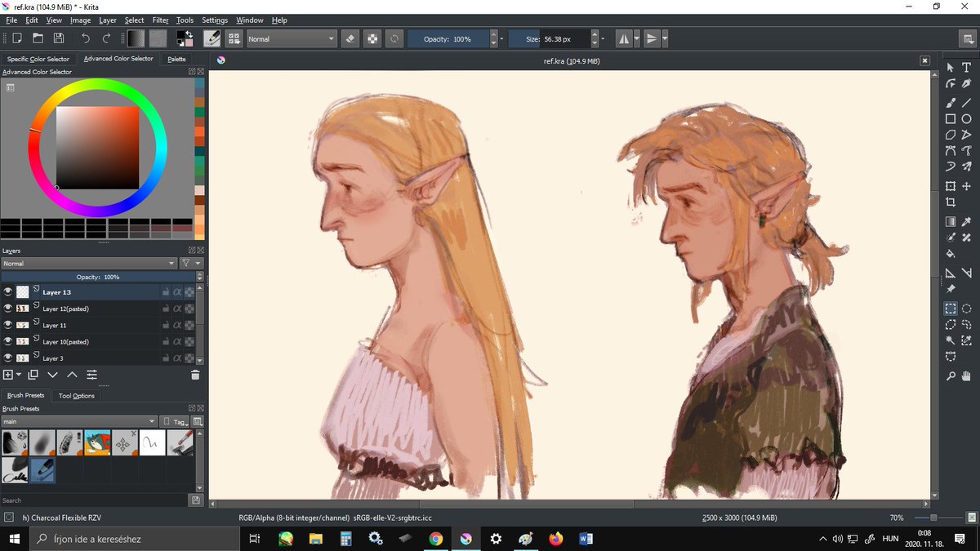This screenshot has height=551, width=980.
Task: Expand the add layer dropdown arrow
Action: click(19, 375)
